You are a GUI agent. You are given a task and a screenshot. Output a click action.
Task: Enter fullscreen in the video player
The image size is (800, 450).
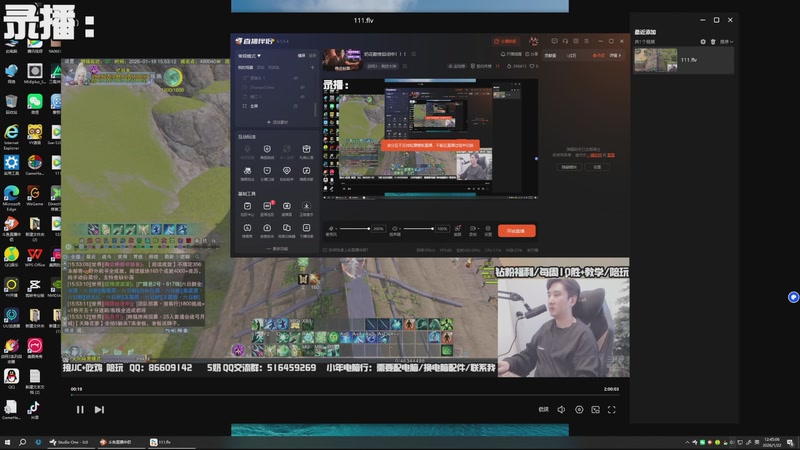tap(612, 410)
